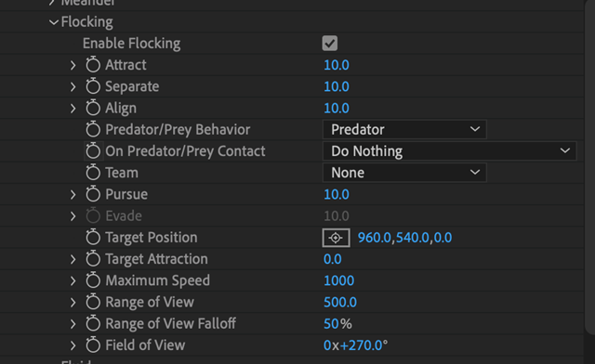Screen dimensions: 595x364
Task: Enable keyframes with Align stopwatch
Action: coord(93,108)
